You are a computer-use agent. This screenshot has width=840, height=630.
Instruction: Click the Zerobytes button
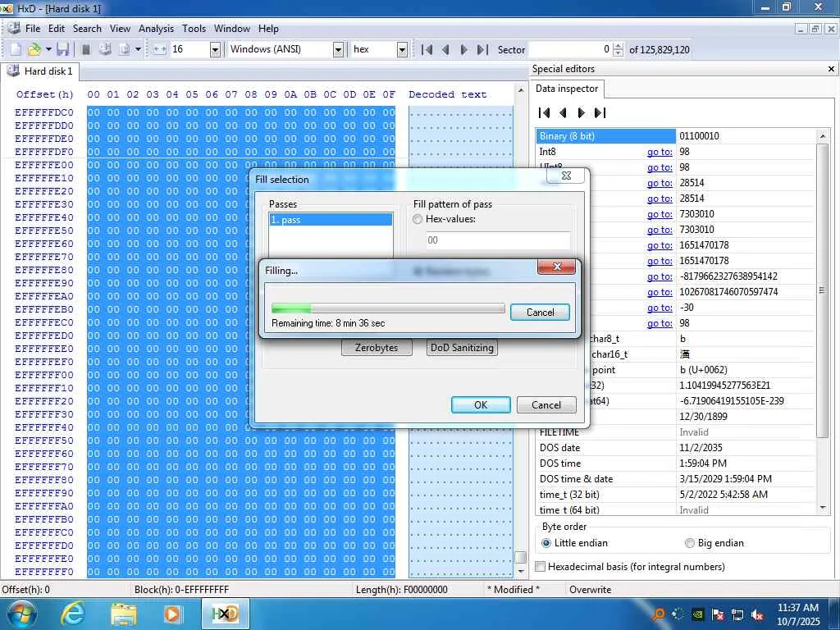(377, 348)
